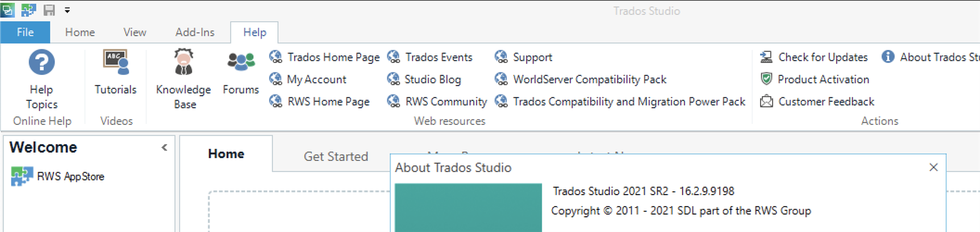Collapse the Welcome navigation pane

point(164,147)
